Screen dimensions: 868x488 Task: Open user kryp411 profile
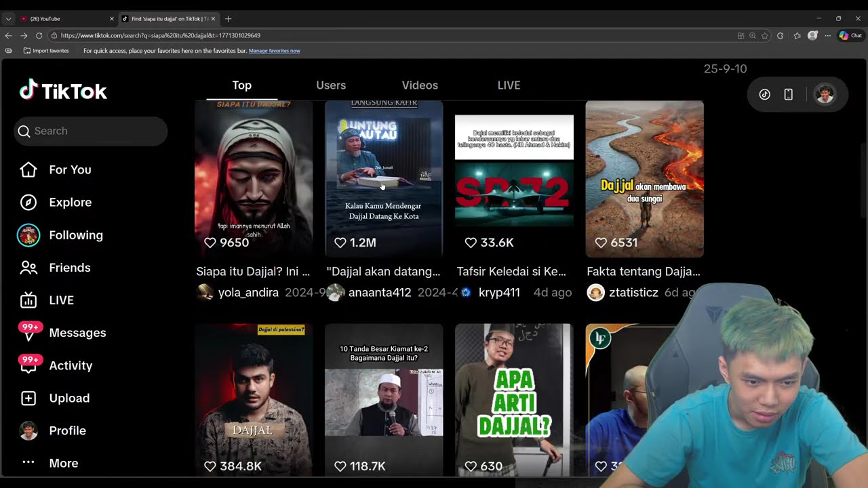[x=499, y=293]
